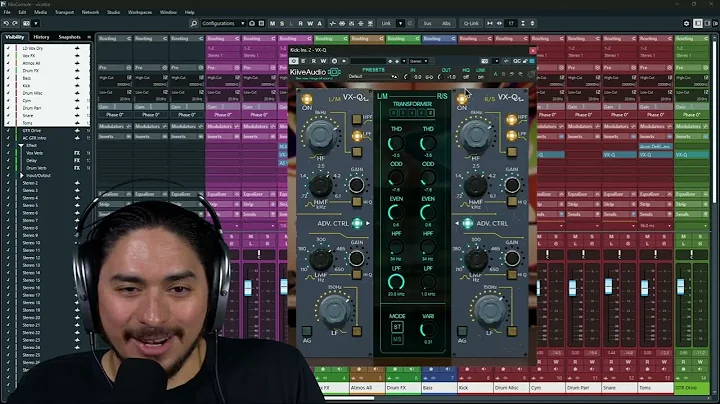Select ST mode in VX-Q
Viewport: 720px width, 404px height.
(397, 327)
